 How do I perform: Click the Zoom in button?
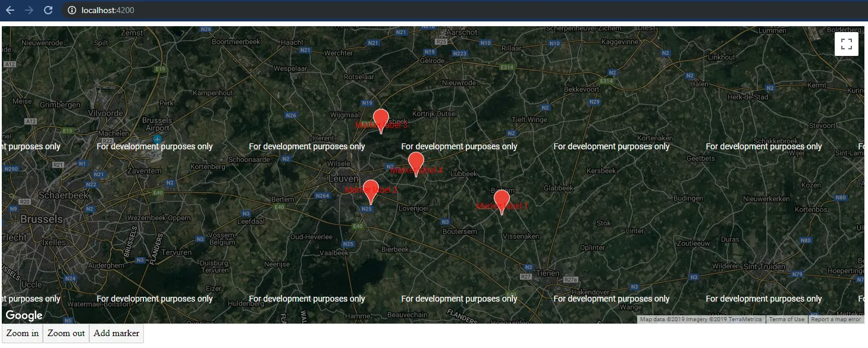23,333
